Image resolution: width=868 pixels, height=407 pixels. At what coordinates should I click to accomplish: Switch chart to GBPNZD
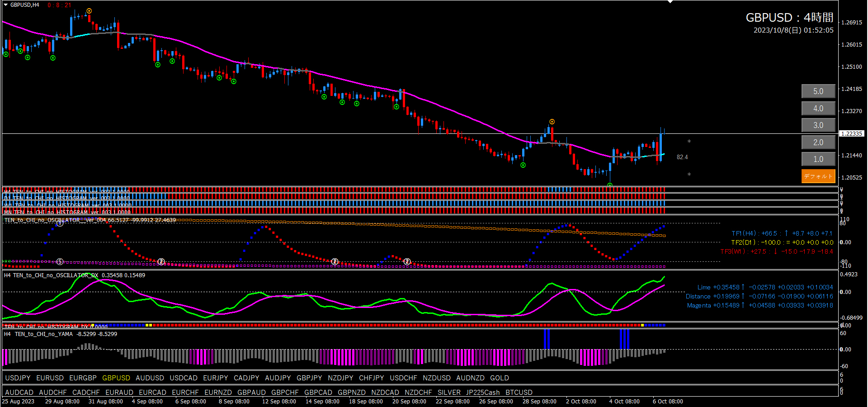click(352, 393)
